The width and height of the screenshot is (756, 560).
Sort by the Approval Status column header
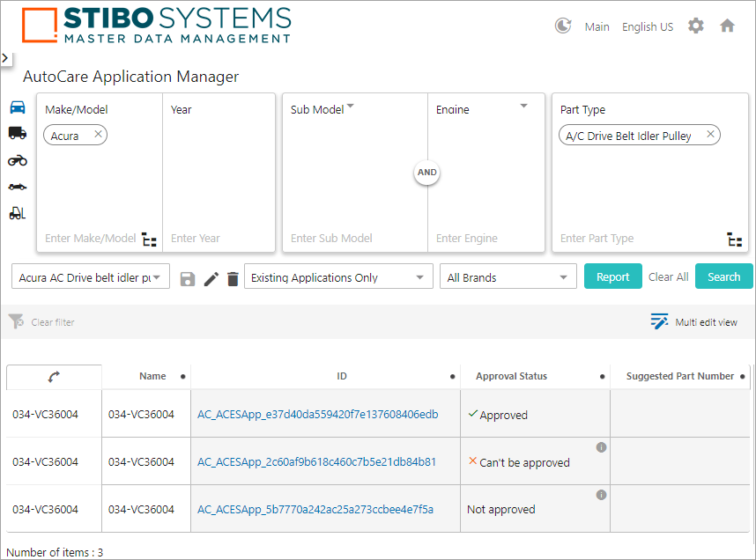point(512,376)
